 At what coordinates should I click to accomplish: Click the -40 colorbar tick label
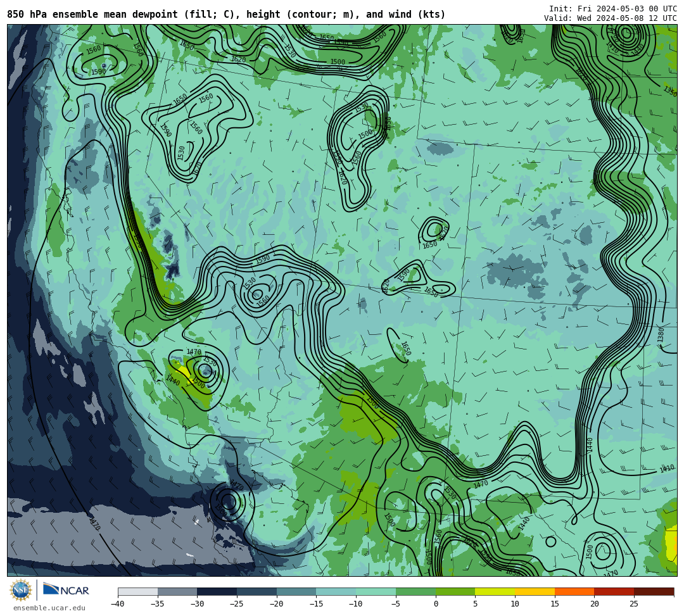(118, 604)
